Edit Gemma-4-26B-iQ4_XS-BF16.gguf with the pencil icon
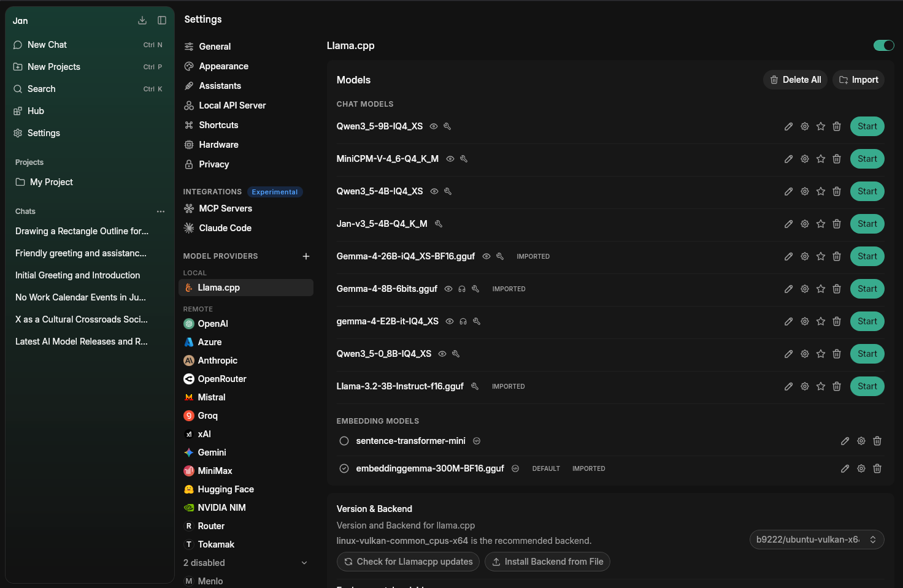The width and height of the screenshot is (903, 588). (789, 256)
